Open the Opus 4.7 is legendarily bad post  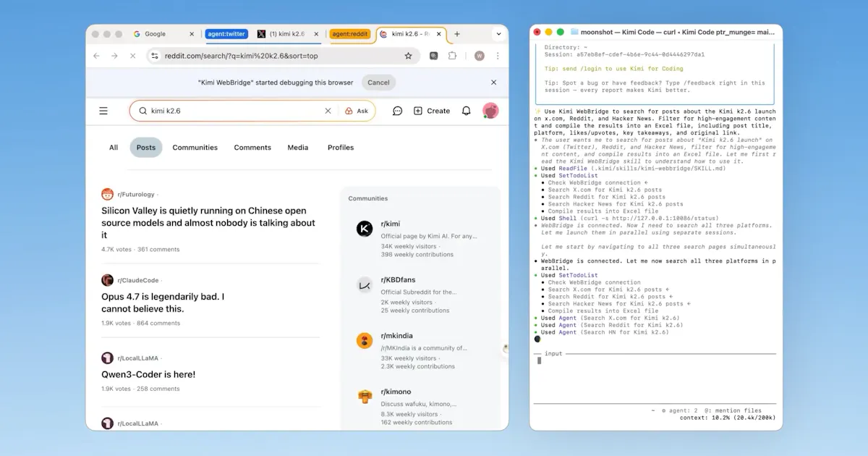(x=163, y=303)
